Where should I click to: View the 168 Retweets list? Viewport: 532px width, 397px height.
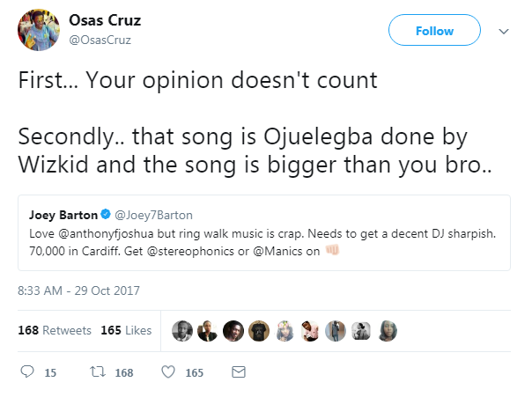[55, 330]
